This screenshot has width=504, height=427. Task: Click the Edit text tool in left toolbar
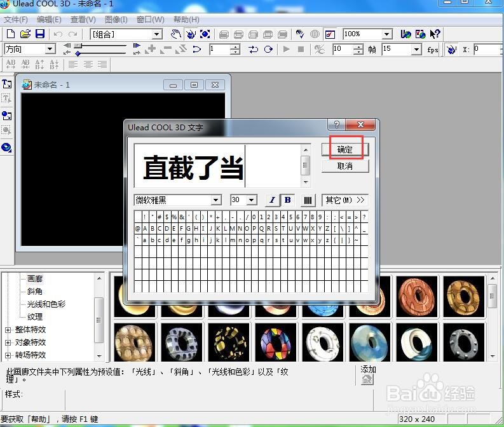(6, 98)
